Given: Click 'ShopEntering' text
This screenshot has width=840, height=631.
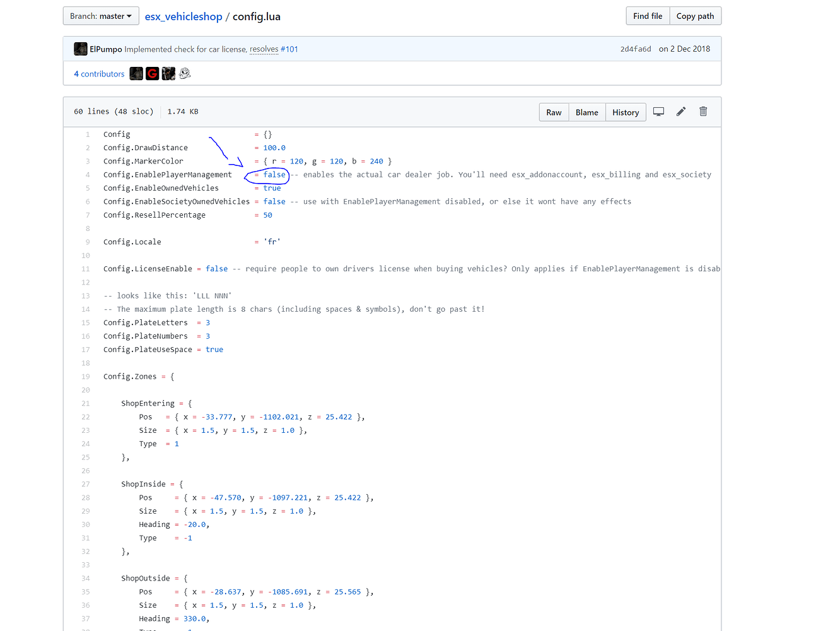Looking at the screenshot, I should tap(148, 403).
